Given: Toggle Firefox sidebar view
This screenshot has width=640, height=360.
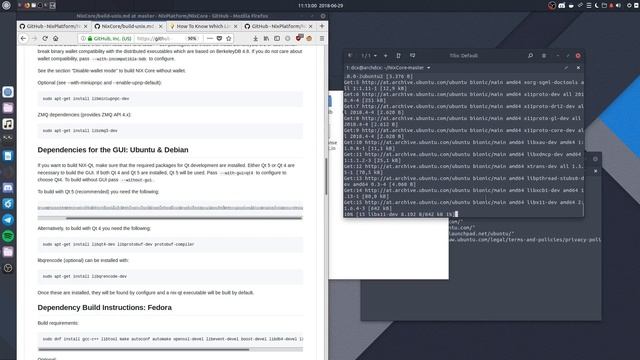Looking at the screenshot, I should pos(277,38).
